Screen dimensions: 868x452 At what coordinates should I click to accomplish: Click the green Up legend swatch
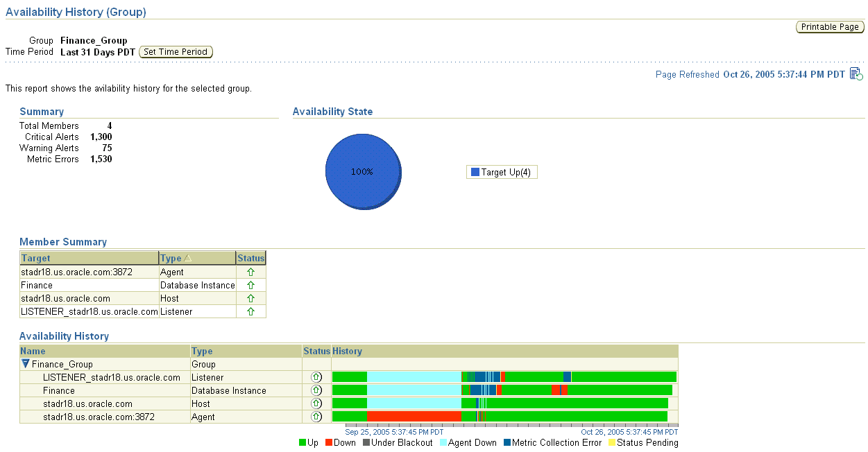tap(301, 442)
